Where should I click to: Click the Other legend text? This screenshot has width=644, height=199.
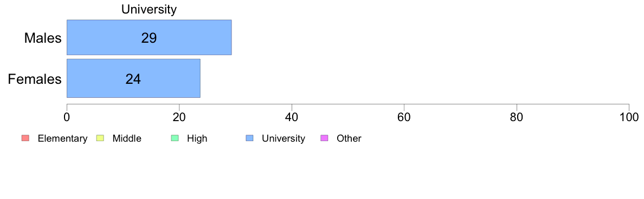pyautogui.click(x=349, y=138)
